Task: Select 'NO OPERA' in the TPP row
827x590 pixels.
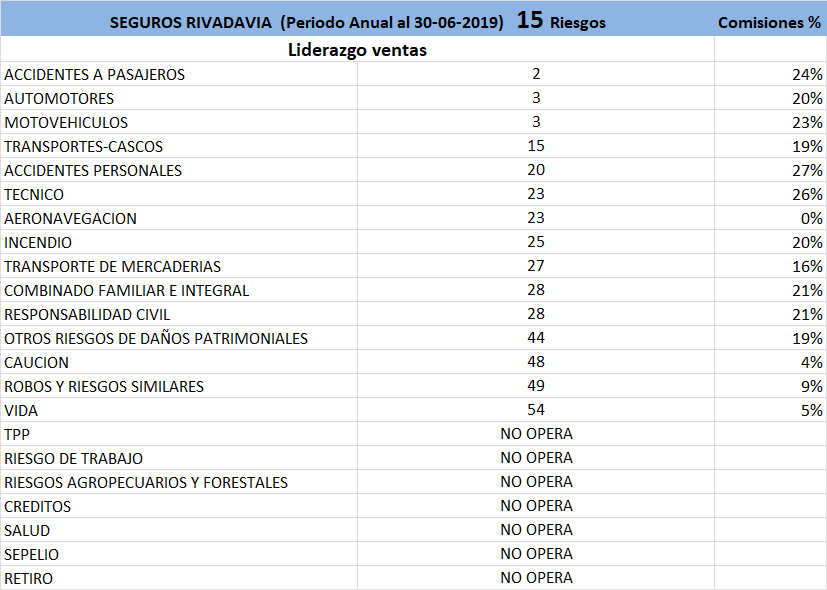Action: point(536,433)
